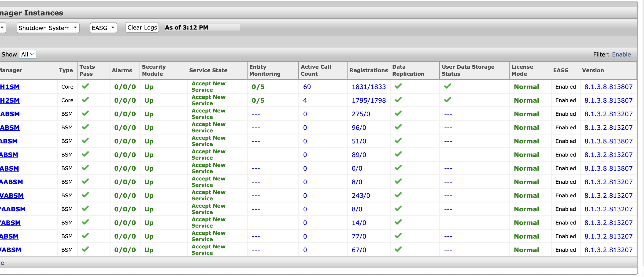Click Tests Pass checkmark in 67/0 registrations row

85,250
